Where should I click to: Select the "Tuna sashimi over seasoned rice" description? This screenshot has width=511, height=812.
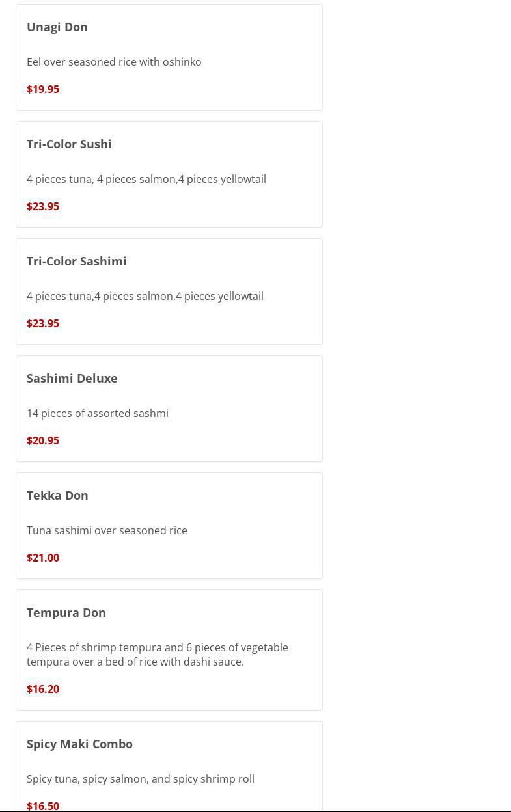point(107,530)
